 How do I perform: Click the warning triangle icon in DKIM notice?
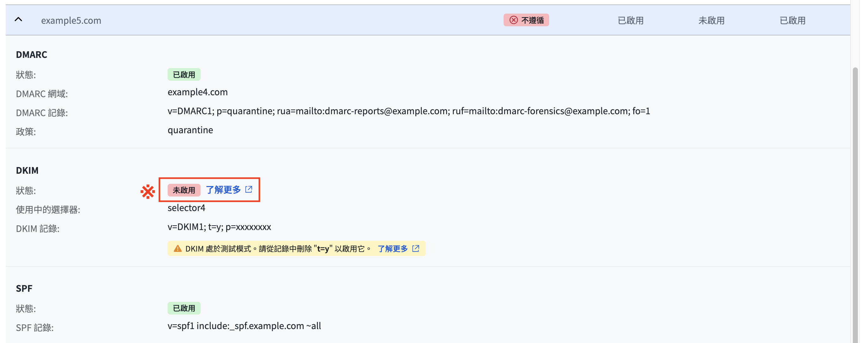[x=177, y=249]
